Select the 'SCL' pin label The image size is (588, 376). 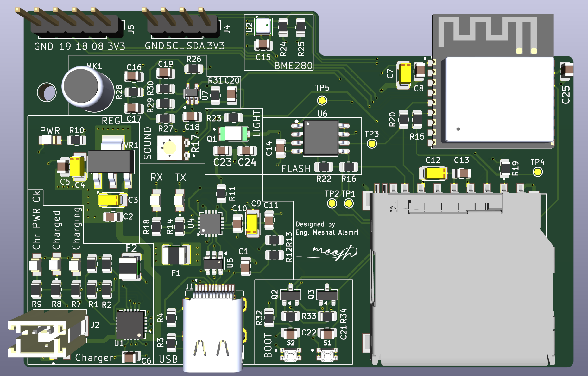pos(175,46)
